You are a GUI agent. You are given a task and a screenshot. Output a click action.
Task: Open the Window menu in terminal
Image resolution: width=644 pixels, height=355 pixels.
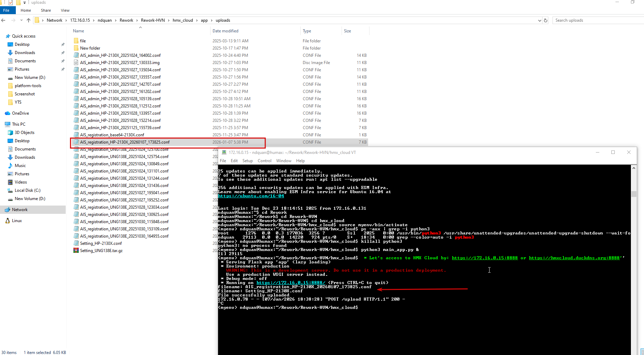click(284, 161)
